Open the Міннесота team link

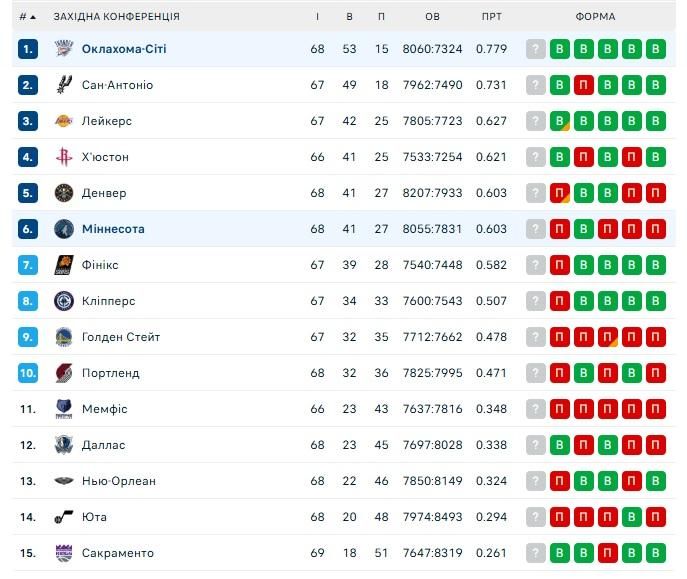point(113,229)
